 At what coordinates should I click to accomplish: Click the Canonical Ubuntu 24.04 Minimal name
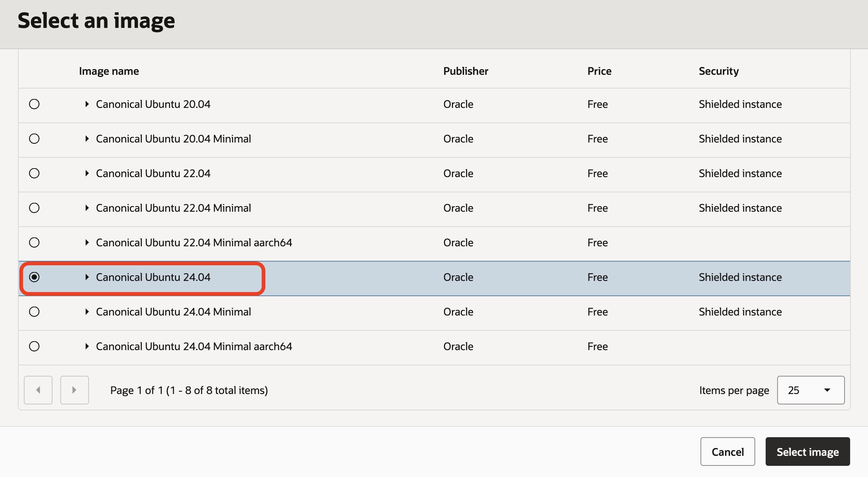click(x=173, y=312)
